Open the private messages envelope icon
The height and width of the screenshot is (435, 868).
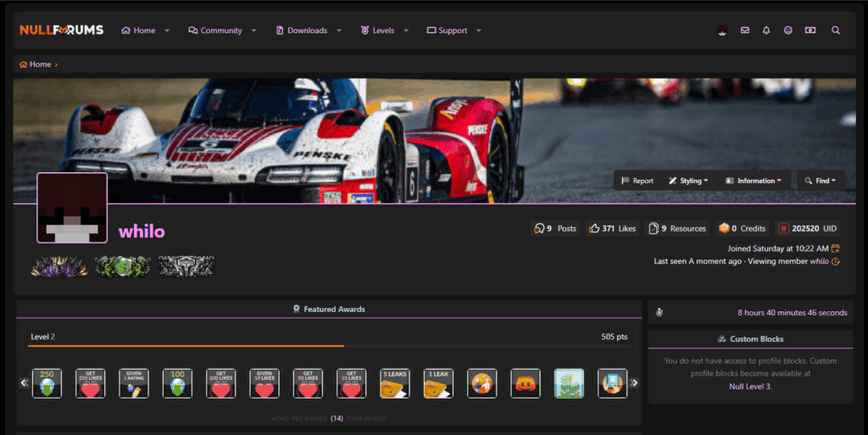point(744,31)
